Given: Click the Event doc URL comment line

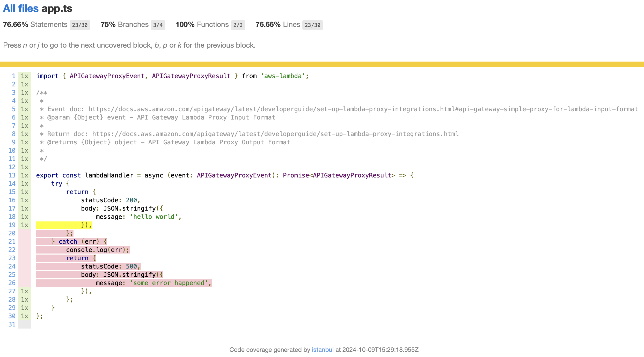Looking at the screenshot, I should [x=339, y=109].
